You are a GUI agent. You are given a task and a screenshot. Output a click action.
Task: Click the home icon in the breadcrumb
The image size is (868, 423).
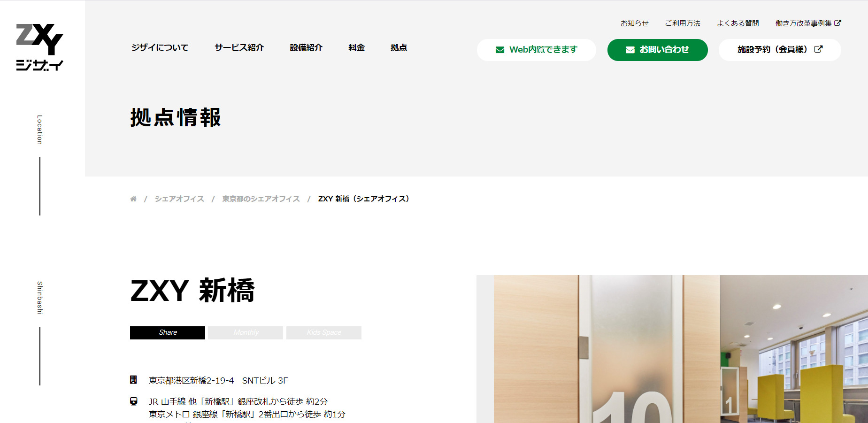[133, 199]
